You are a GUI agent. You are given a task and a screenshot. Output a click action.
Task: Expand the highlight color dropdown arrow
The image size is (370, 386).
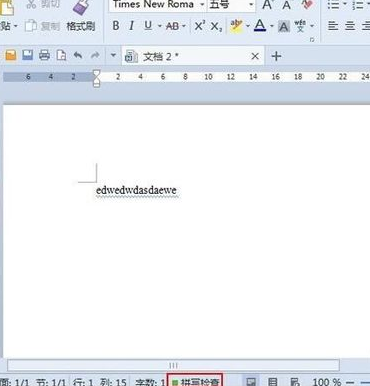point(248,26)
